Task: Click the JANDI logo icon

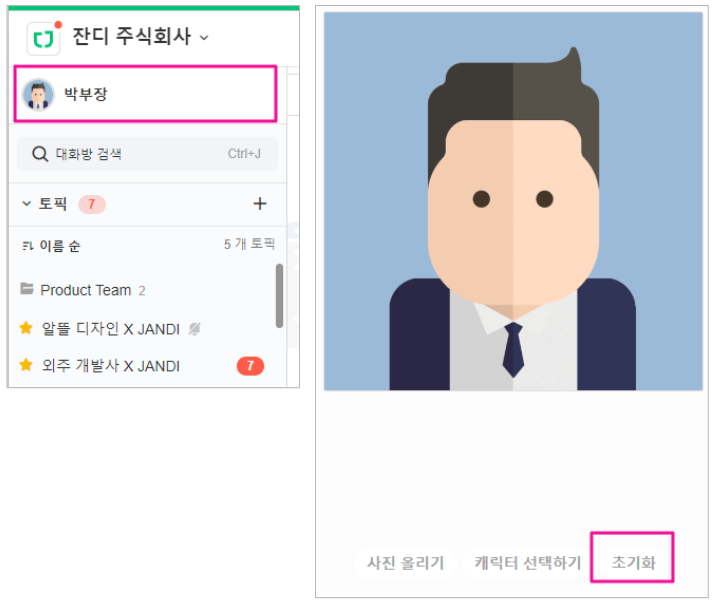Action: tap(43, 38)
